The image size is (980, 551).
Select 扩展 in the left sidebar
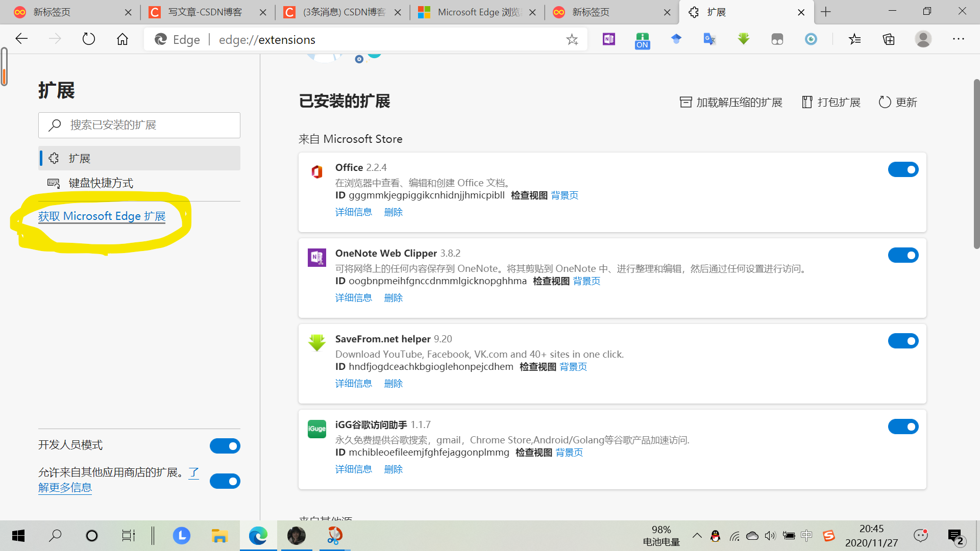point(79,158)
